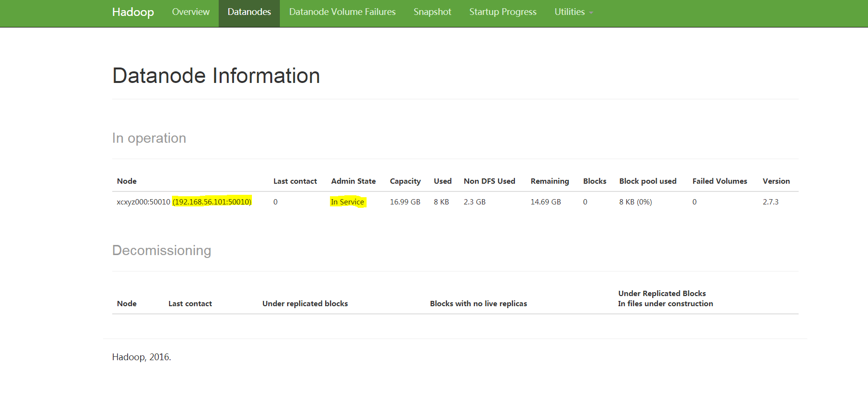Click the Version column header
This screenshot has height=406, width=868.
(776, 181)
